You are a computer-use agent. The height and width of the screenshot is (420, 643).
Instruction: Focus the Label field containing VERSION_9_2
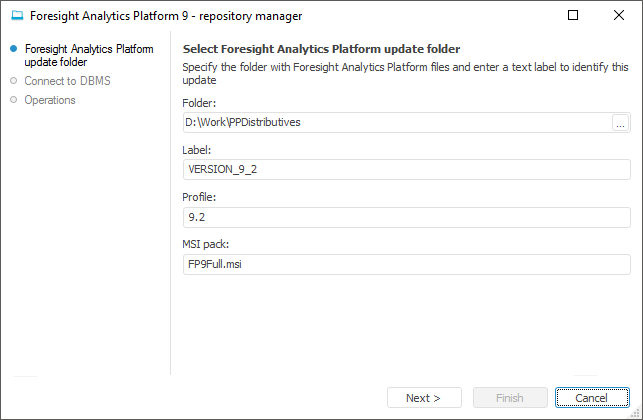tap(406, 170)
